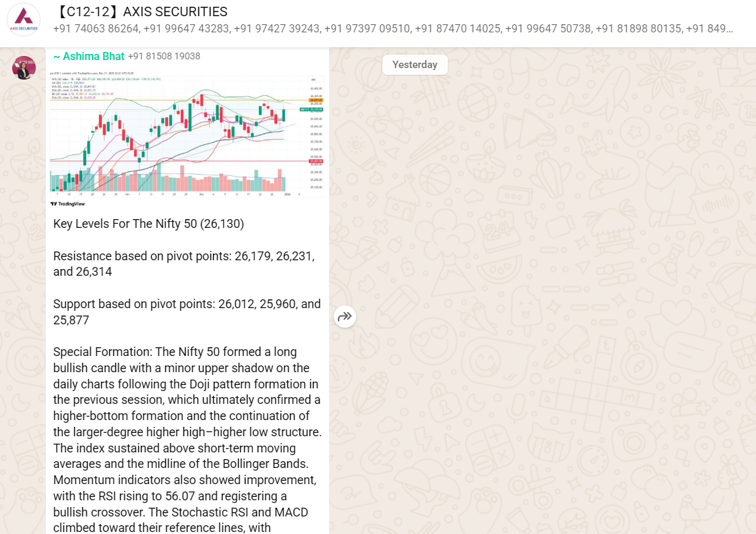This screenshot has width=756, height=534.
Task: Click the support pivot points paragraph
Action: tap(186, 311)
